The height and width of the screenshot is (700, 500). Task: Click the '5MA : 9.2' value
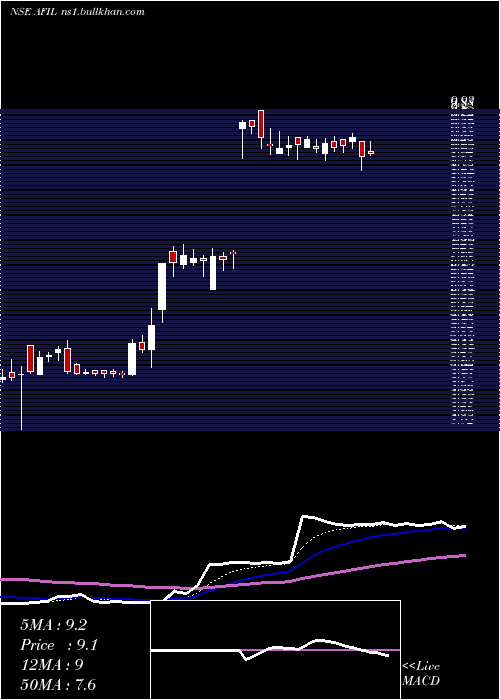tap(54, 625)
